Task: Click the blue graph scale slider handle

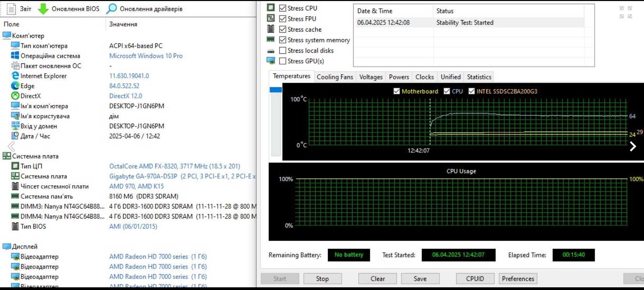Action: 276,90
